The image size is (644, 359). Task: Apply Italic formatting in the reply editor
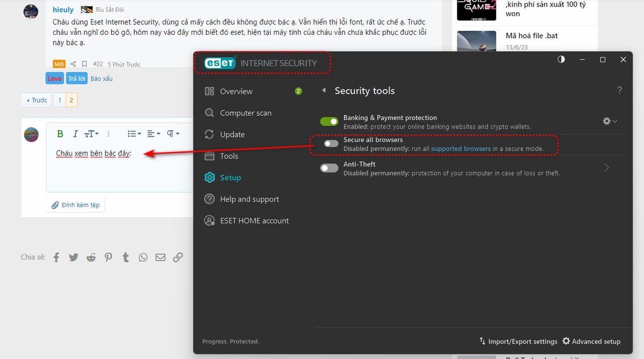[x=75, y=133]
